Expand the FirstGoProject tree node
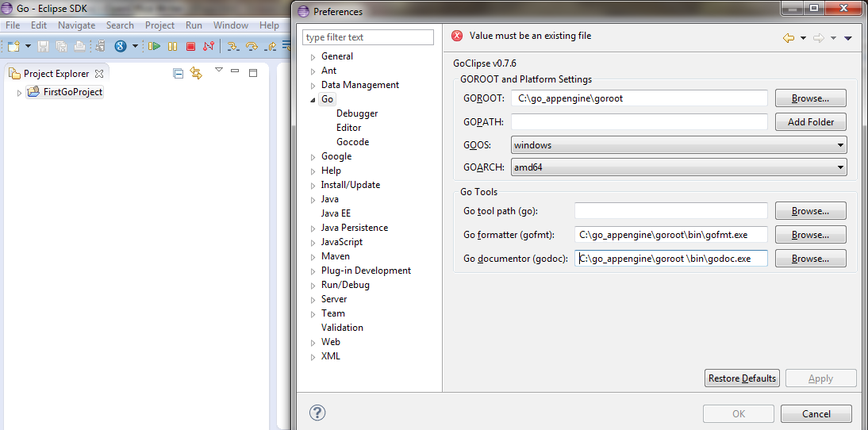 19,93
